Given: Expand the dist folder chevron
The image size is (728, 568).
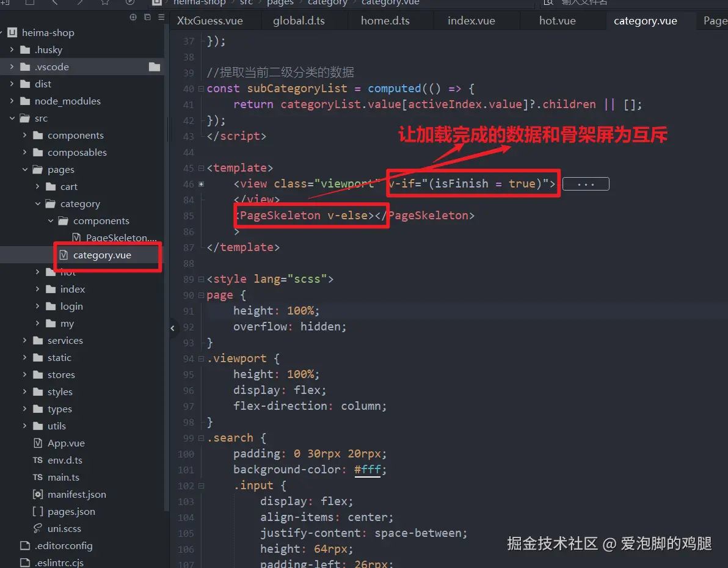Looking at the screenshot, I should 12,84.
